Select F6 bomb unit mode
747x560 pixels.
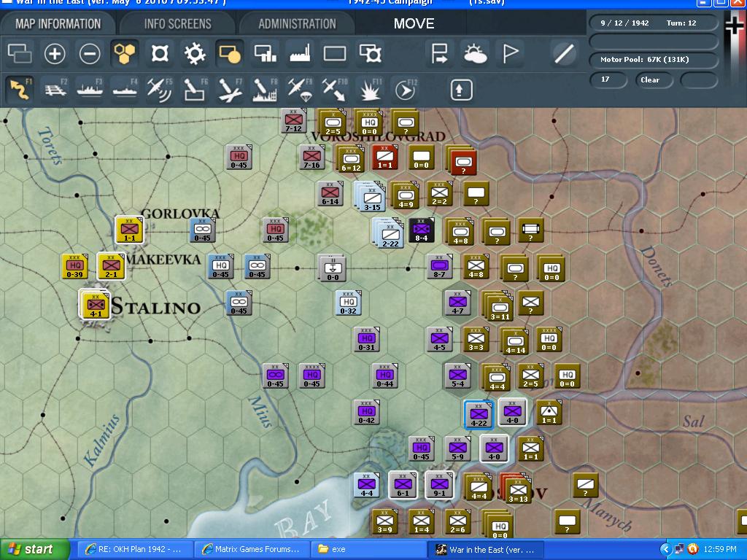(196, 89)
